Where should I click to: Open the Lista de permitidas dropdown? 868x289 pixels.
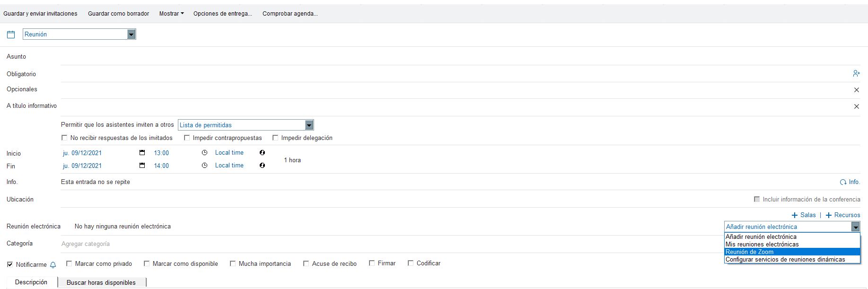click(309, 125)
